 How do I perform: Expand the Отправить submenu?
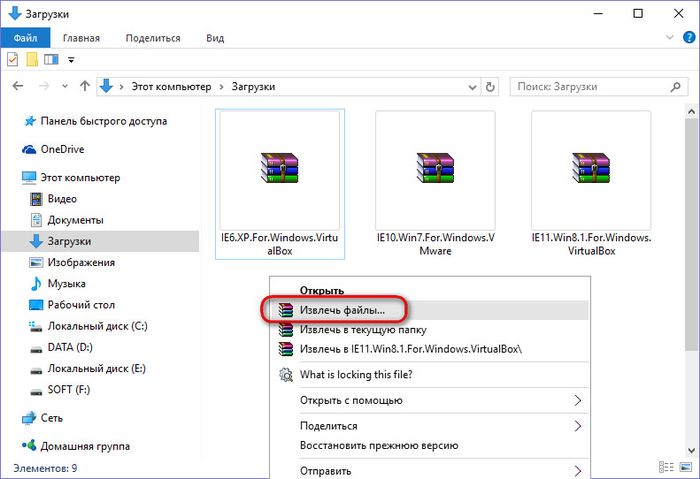pyautogui.click(x=577, y=470)
